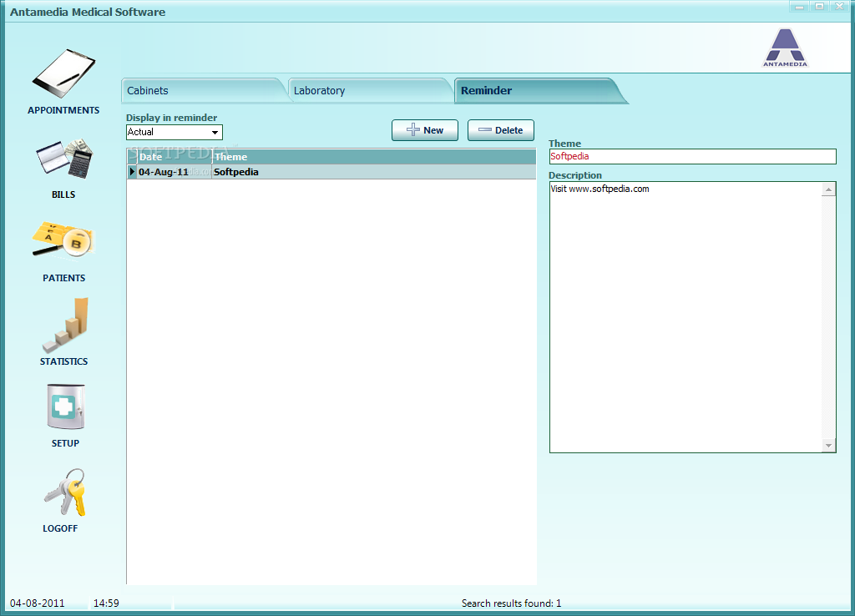The width and height of the screenshot is (855, 616).
Task: Open the Statistics bar chart icon
Action: [x=65, y=325]
